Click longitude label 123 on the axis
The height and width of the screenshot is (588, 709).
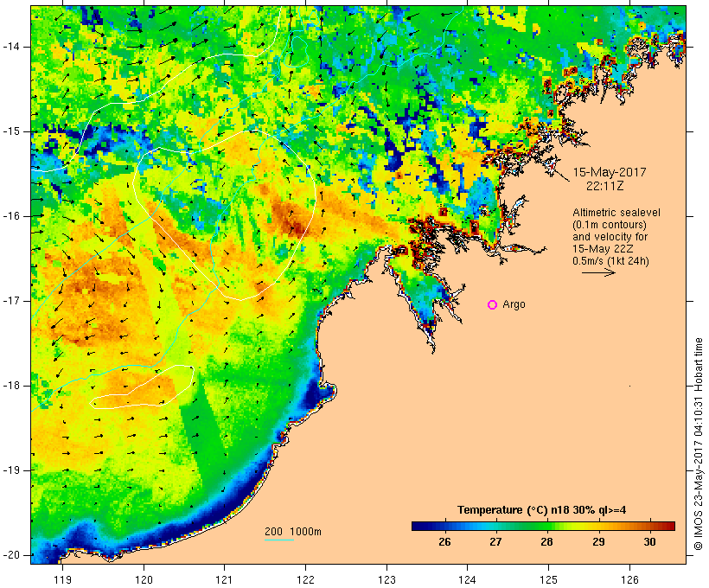click(386, 579)
